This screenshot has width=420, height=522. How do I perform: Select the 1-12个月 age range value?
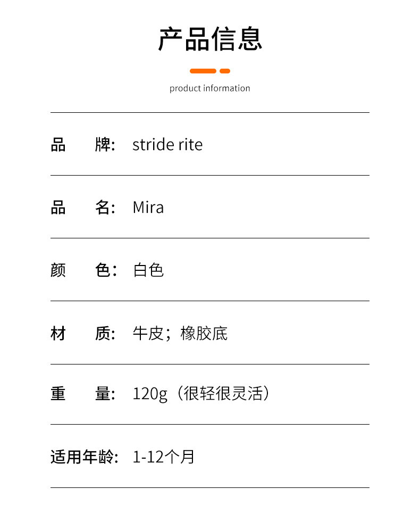click(x=163, y=457)
